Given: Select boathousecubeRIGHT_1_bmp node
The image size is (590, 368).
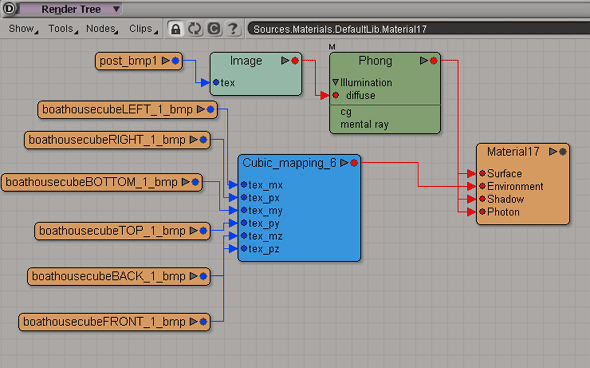Looking at the screenshot, I should [117, 140].
